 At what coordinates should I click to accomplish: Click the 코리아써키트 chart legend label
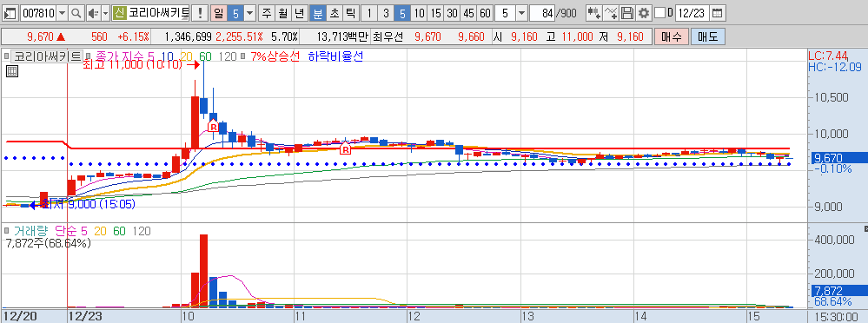(x=48, y=56)
